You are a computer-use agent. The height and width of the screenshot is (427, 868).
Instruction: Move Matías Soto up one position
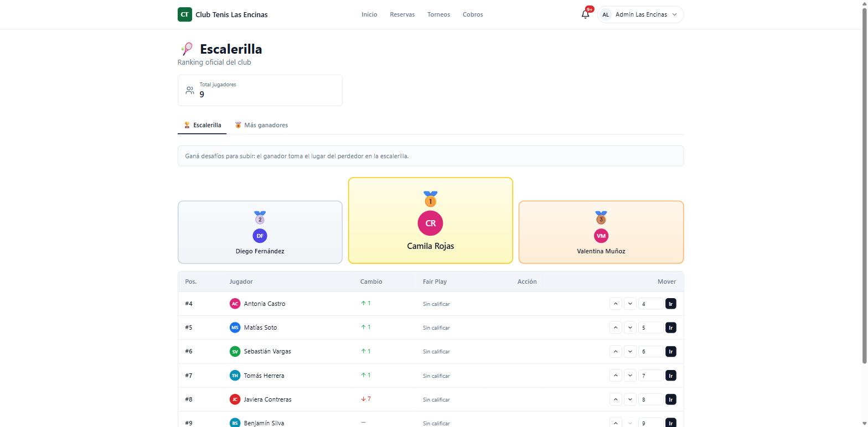tap(616, 327)
